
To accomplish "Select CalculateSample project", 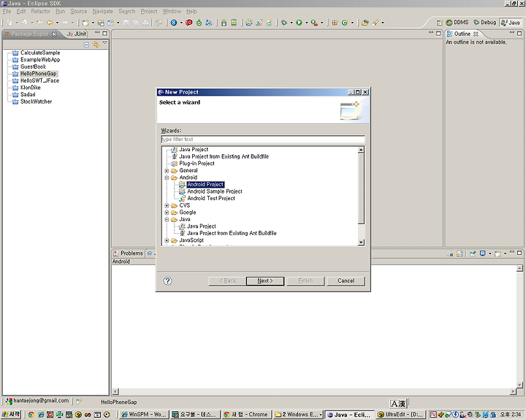I will click(x=40, y=53).
